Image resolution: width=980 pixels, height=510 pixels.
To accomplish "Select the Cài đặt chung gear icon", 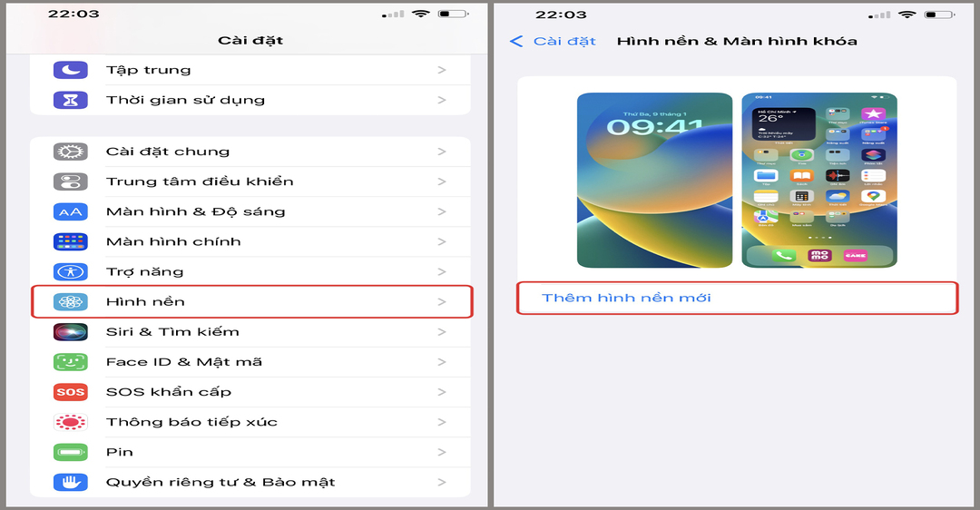I will (70, 152).
